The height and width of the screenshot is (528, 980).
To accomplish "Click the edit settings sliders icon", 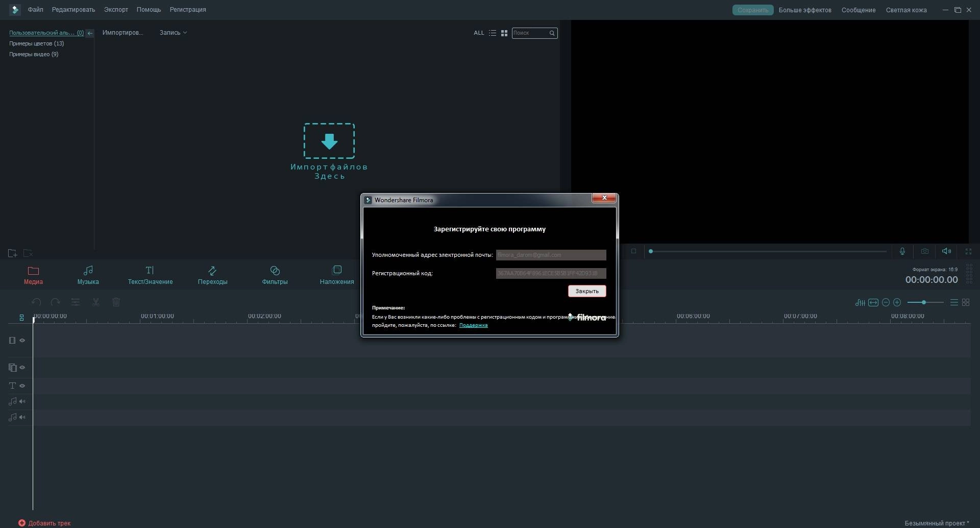I will [x=76, y=302].
